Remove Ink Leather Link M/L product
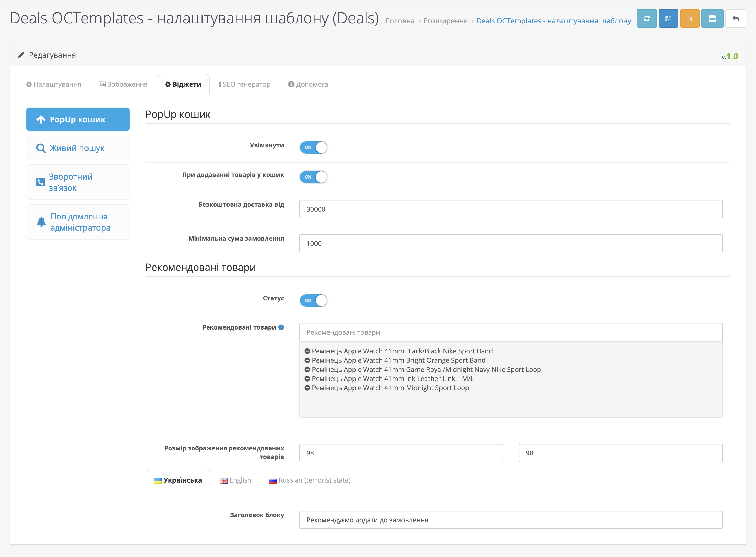Screen dimensions: 756x557 coord(307,379)
